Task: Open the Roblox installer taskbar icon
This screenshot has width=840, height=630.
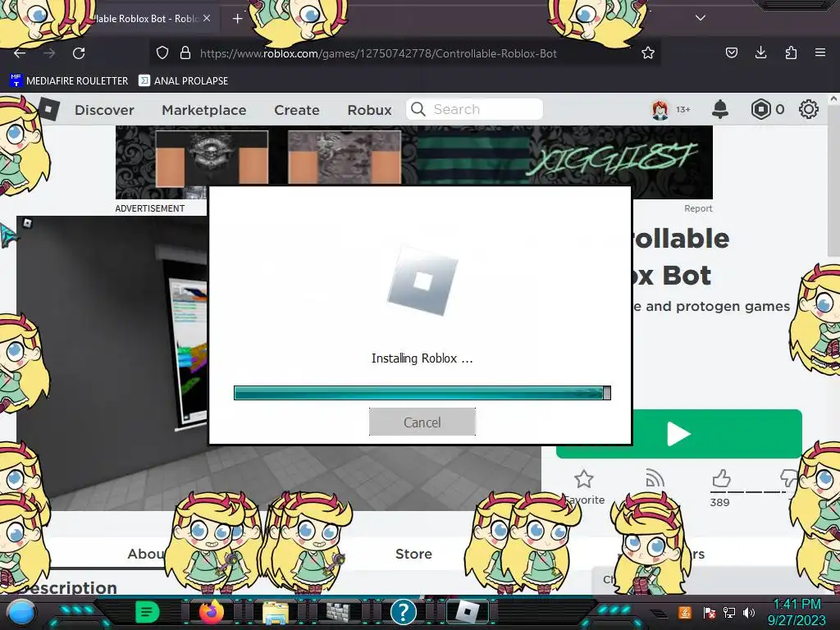Action: [x=467, y=612]
